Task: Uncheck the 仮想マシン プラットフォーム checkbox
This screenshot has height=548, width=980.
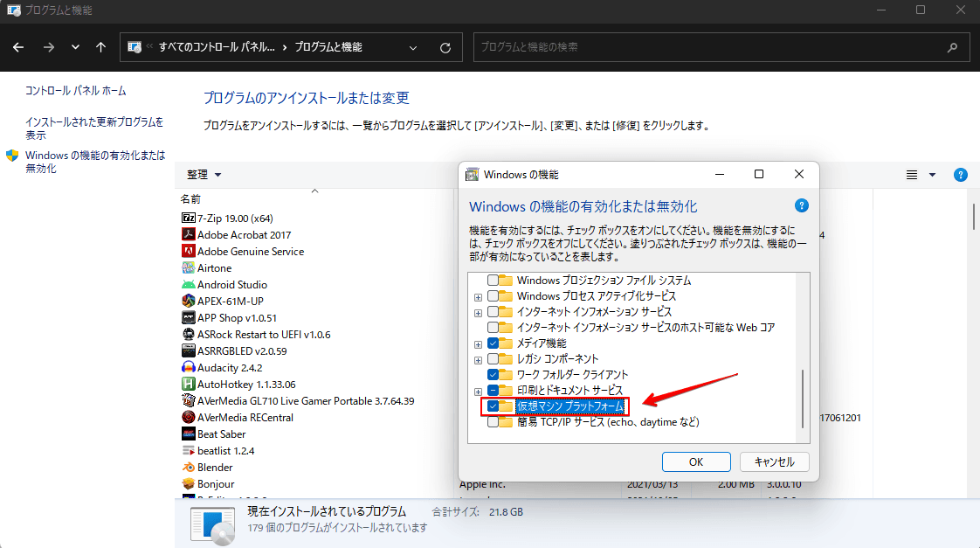Action: (493, 406)
